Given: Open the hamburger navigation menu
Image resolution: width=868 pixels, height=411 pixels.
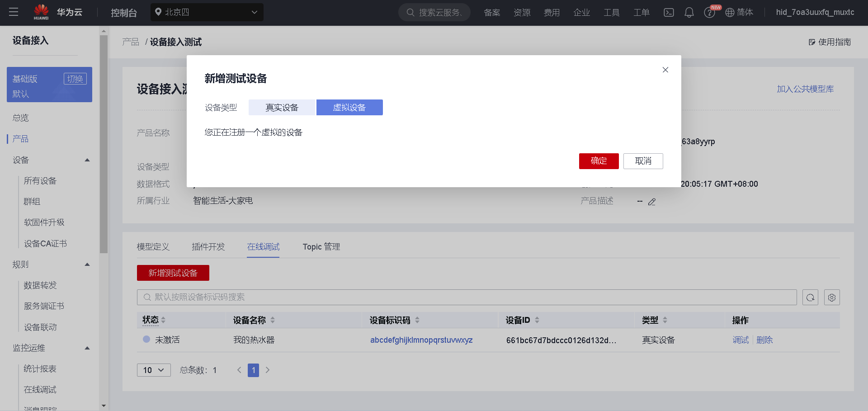Looking at the screenshot, I should [14, 12].
